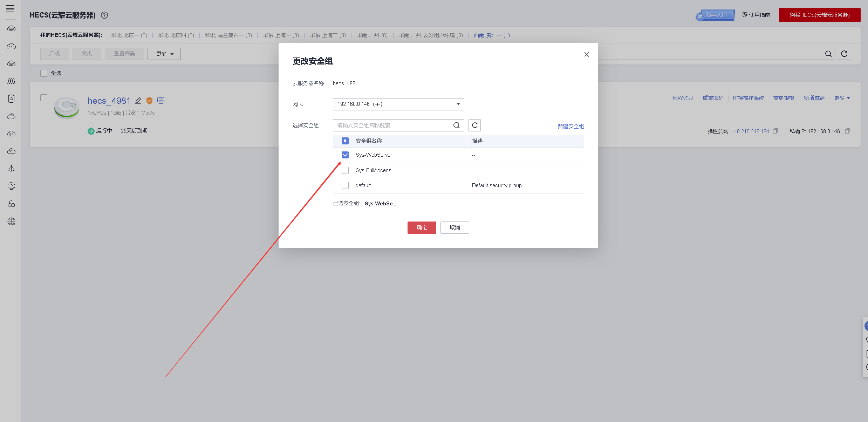
Task: Click the refresh icon in the top search bar
Action: click(844, 54)
